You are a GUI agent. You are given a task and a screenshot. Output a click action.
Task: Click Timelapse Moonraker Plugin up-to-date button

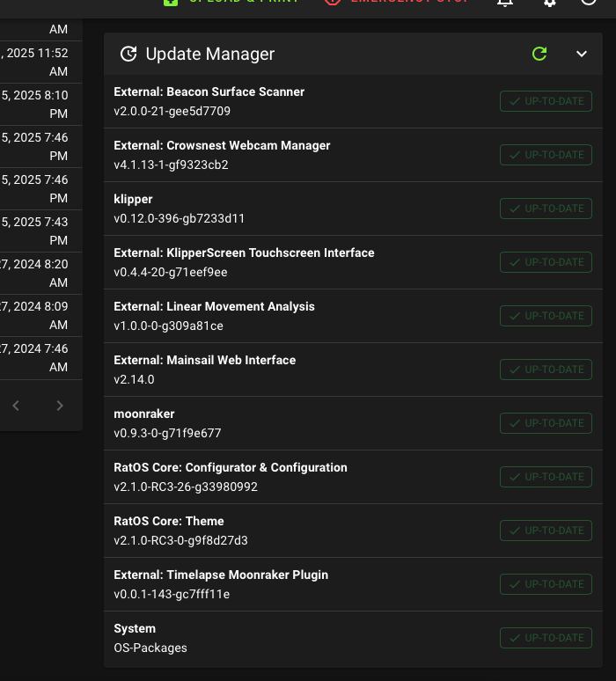pos(546,584)
